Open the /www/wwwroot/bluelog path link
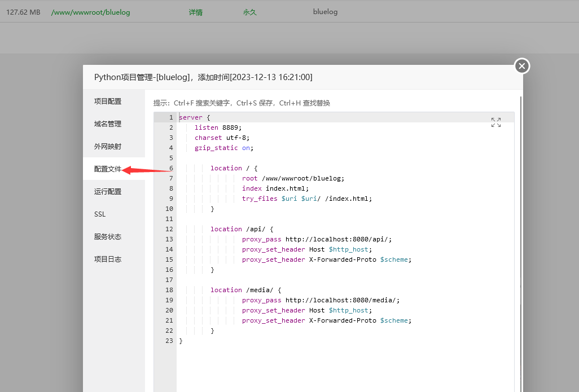Screen dimensions: 579x392 (x=90, y=12)
